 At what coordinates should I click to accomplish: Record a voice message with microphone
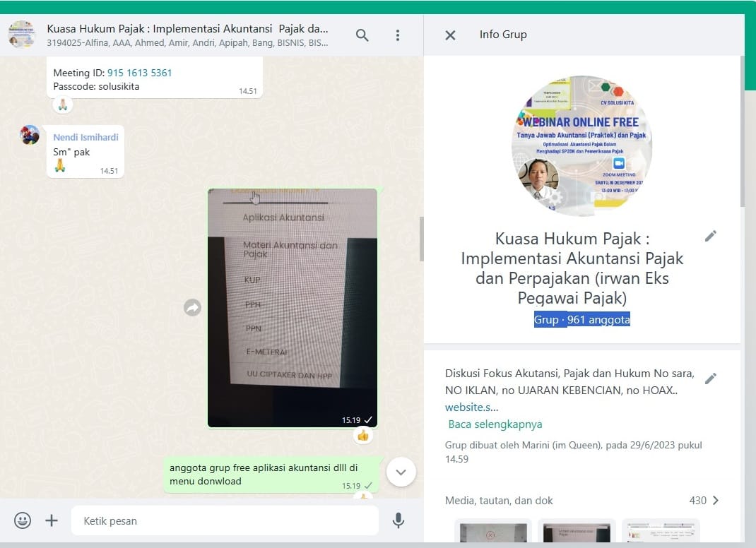398,521
